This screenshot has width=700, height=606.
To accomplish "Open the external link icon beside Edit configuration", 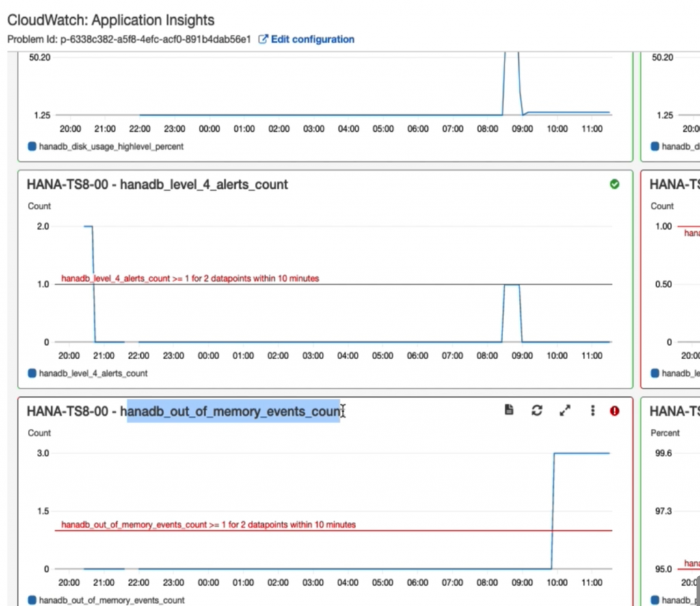I will pos(263,39).
